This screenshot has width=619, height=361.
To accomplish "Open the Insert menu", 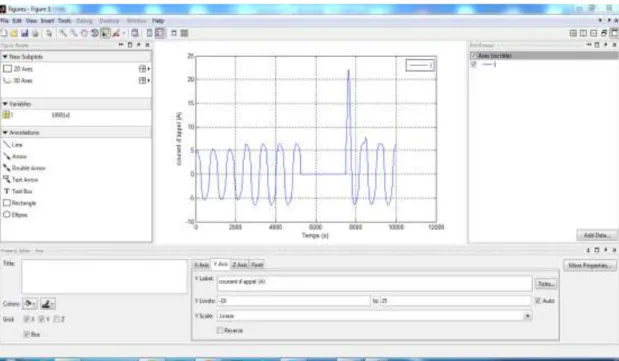I will [x=47, y=21].
